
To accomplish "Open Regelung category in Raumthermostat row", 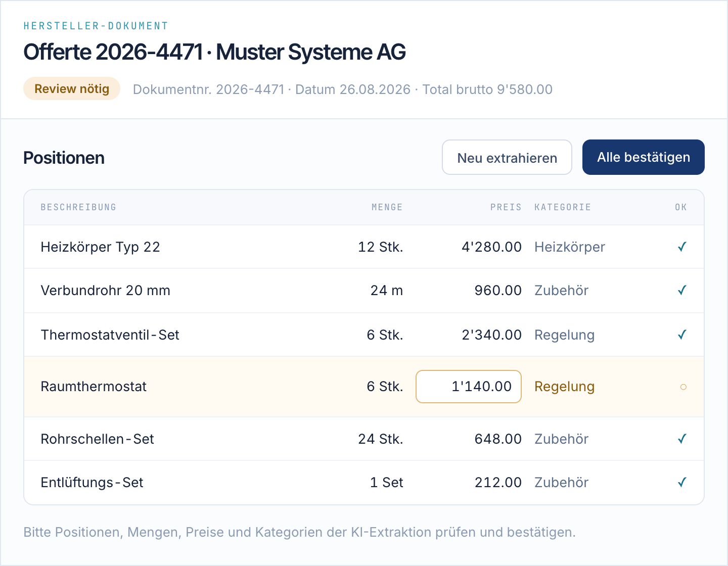I will point(564,387).
